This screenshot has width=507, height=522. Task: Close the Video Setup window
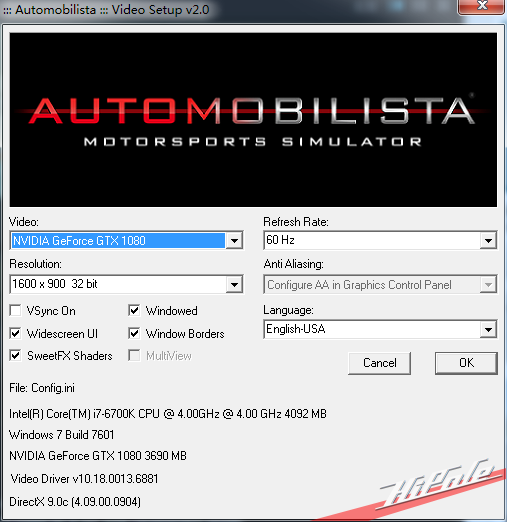(x=481, y=6)
